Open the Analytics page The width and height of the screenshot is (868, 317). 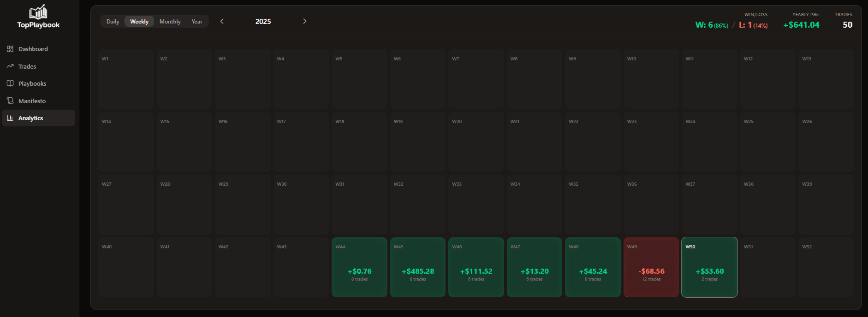point(39,118)
